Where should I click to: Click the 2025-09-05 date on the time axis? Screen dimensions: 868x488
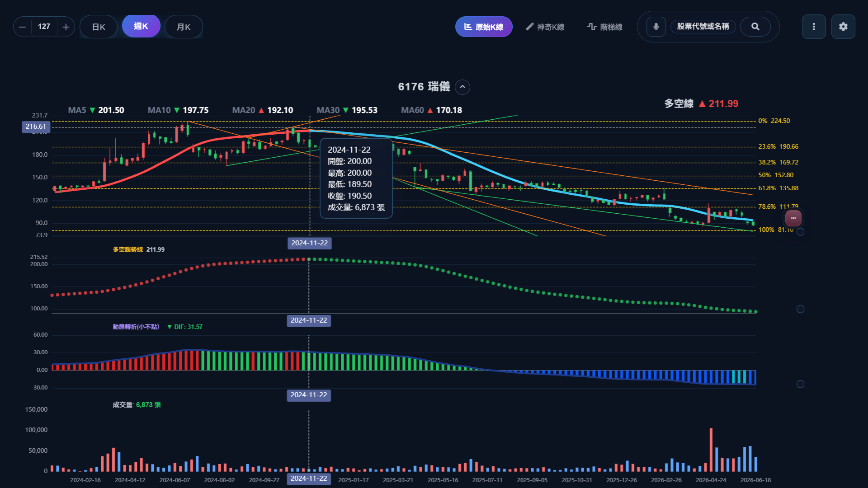532,480
